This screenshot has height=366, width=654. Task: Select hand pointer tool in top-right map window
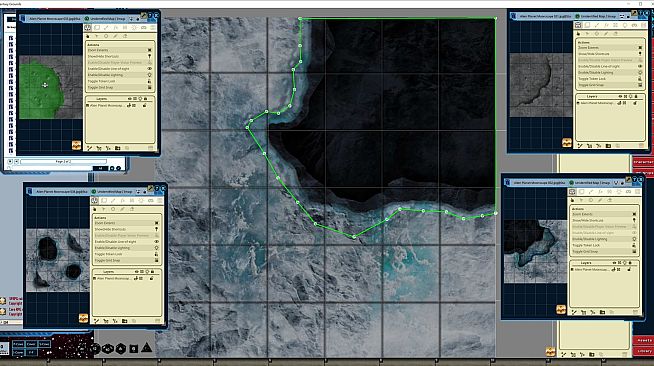[x=578, y=34]
